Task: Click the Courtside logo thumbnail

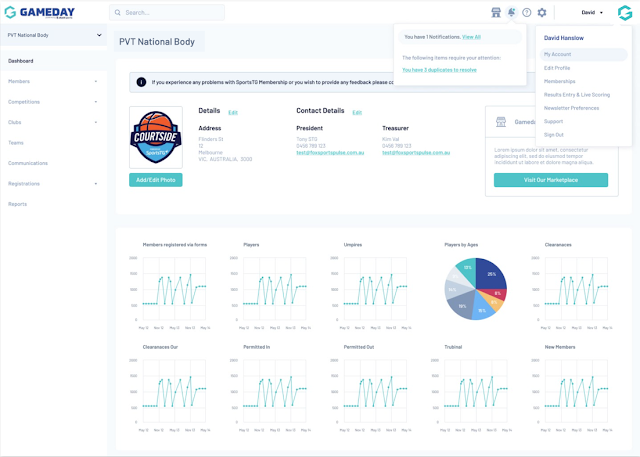Action: pyautogui.click(x=156, y=138)
